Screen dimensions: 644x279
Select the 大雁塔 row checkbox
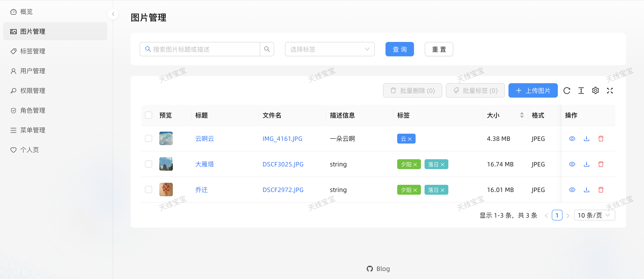click(149, 164)
